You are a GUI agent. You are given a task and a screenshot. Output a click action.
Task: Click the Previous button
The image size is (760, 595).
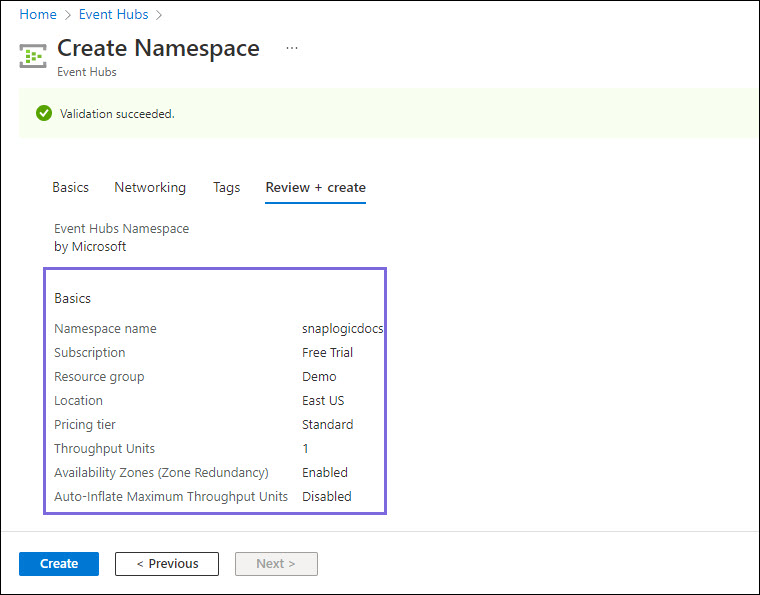coord(167,564)
